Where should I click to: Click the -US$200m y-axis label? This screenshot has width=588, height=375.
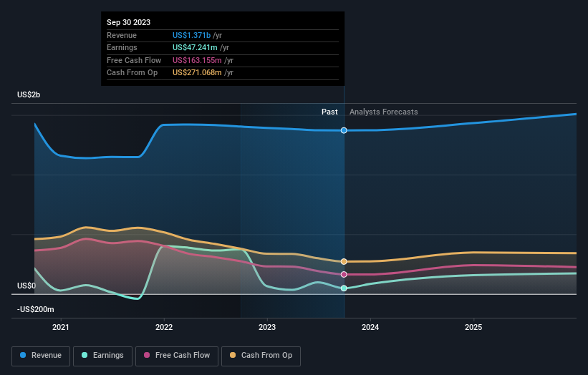pyautogui.click(x=36, y=309)
